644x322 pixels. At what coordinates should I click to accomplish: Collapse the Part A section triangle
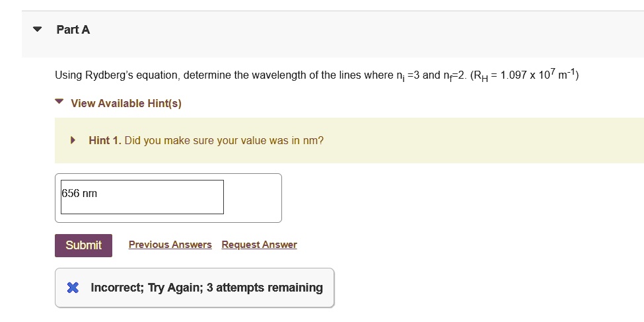(x=38, y=30)
